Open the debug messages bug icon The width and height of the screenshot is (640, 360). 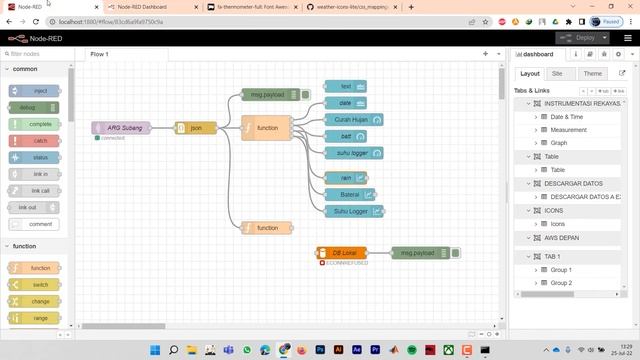[604, 54]
